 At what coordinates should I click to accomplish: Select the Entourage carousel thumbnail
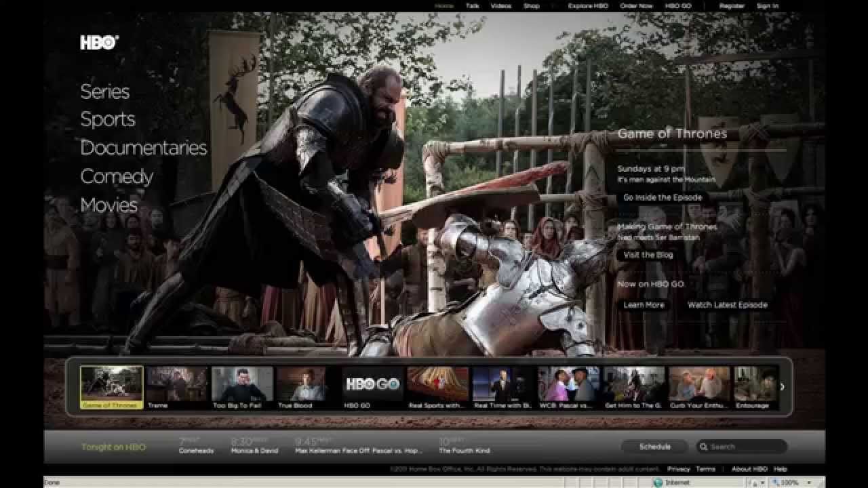[755, 388]
